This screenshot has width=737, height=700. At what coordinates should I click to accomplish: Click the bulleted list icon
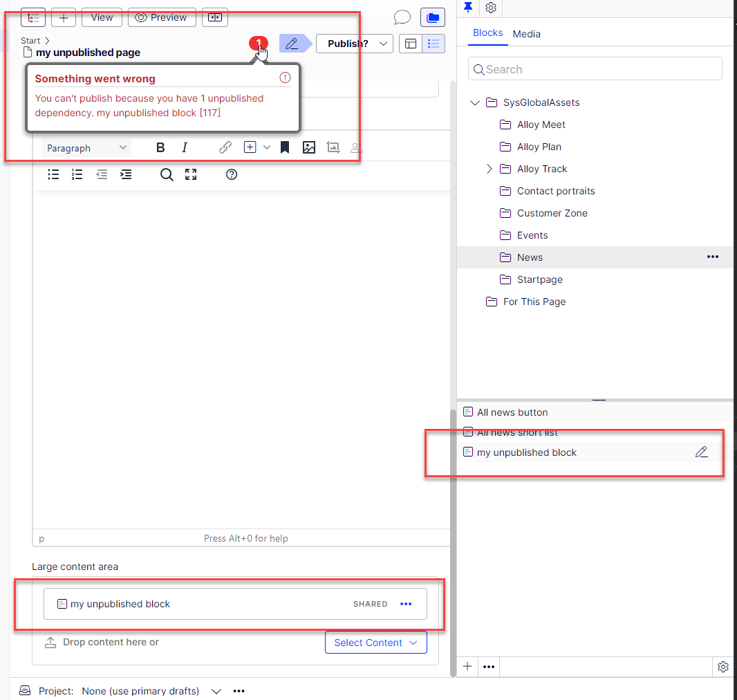pos(53,174)
